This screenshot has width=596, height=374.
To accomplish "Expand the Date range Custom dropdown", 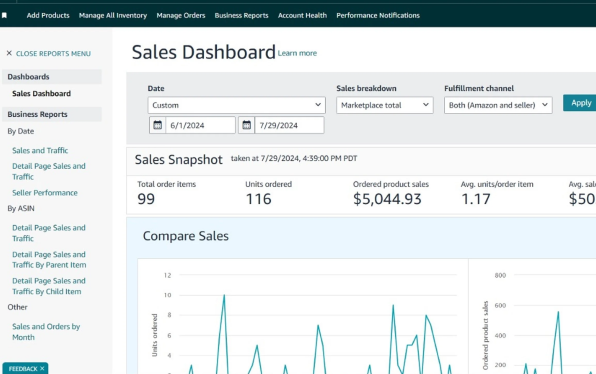I will pos(236,105).
